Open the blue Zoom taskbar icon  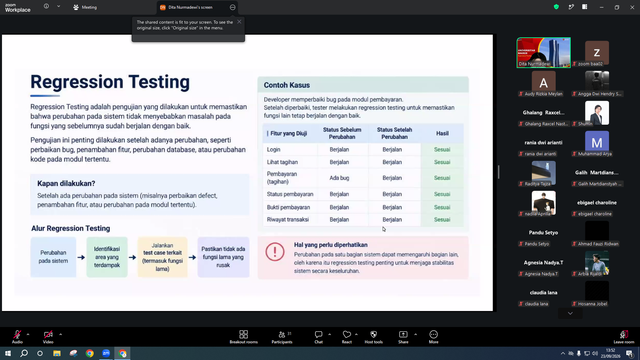point(106,353)
